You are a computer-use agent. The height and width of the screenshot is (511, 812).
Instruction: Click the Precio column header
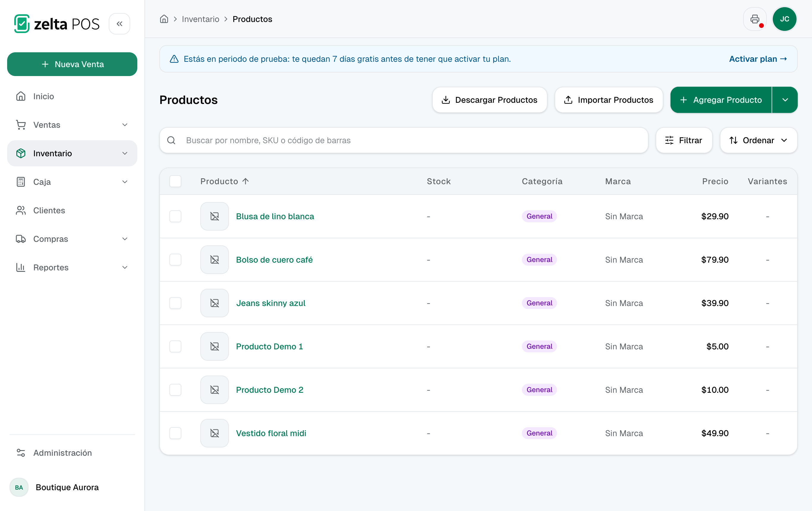pyautogui.click(x=715, y=181)
